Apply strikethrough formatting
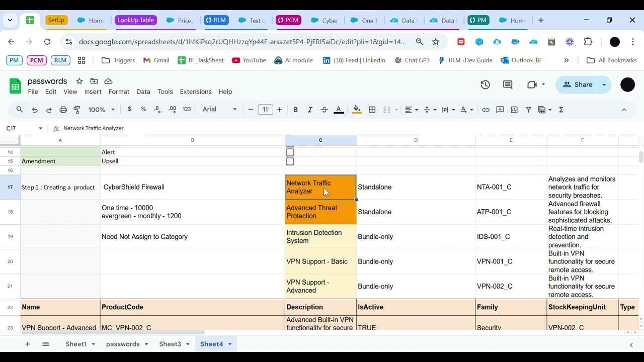The height and width of the screenshot is (362, 644). pos(324,110)
